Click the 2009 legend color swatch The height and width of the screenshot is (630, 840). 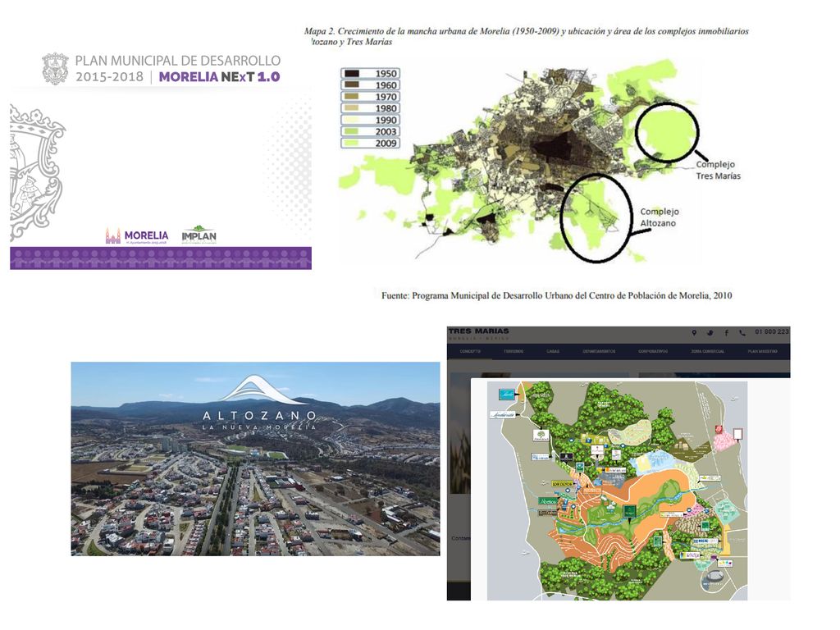pos(352,143)
